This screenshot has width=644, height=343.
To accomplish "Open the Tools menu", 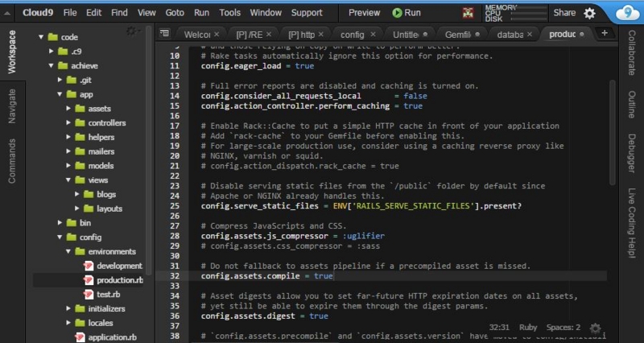I will (x=229, y=13).
